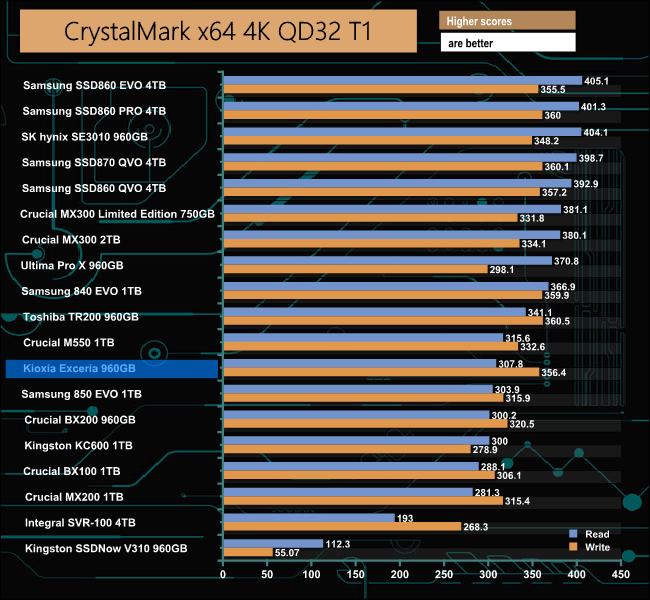This screenshot has width=650, height=600.
Task: Click the Kingston SSDNow V310 960GB label
Action: pos(106,549)
